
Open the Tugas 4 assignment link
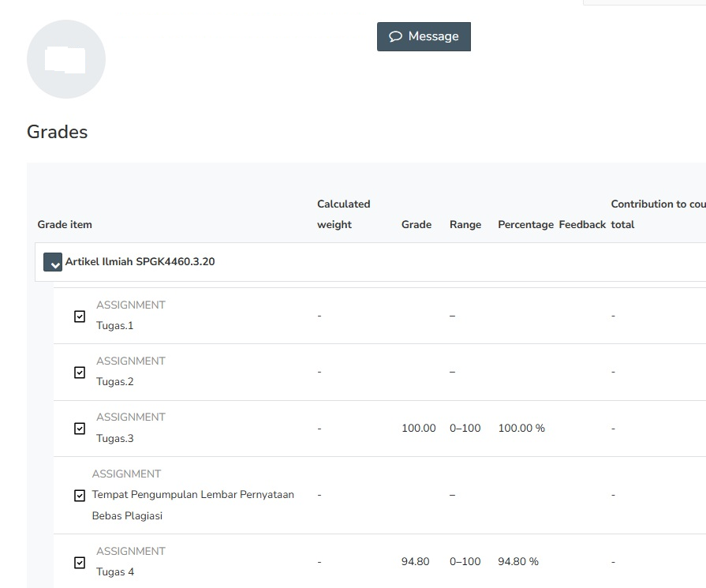click(115, 571)
